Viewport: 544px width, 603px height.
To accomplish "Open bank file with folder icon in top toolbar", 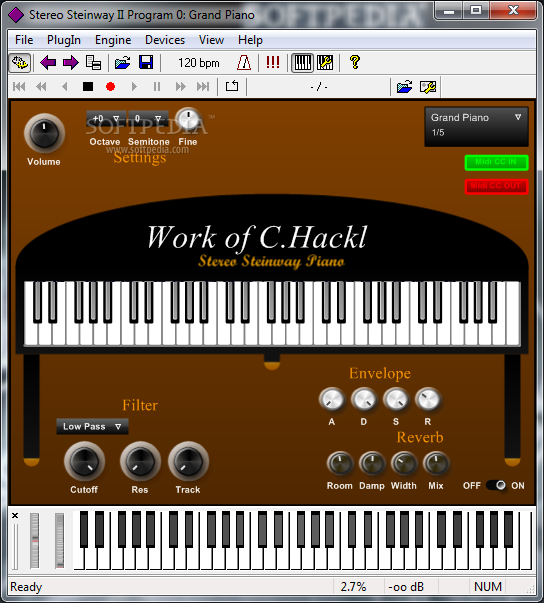I will 123,63.
